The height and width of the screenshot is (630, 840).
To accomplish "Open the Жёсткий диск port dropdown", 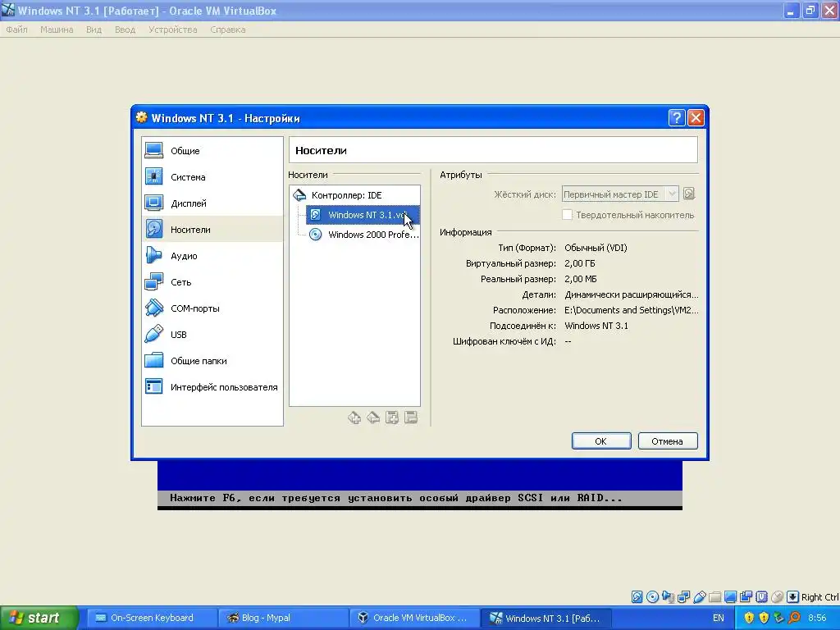I will tap(620, 194).
